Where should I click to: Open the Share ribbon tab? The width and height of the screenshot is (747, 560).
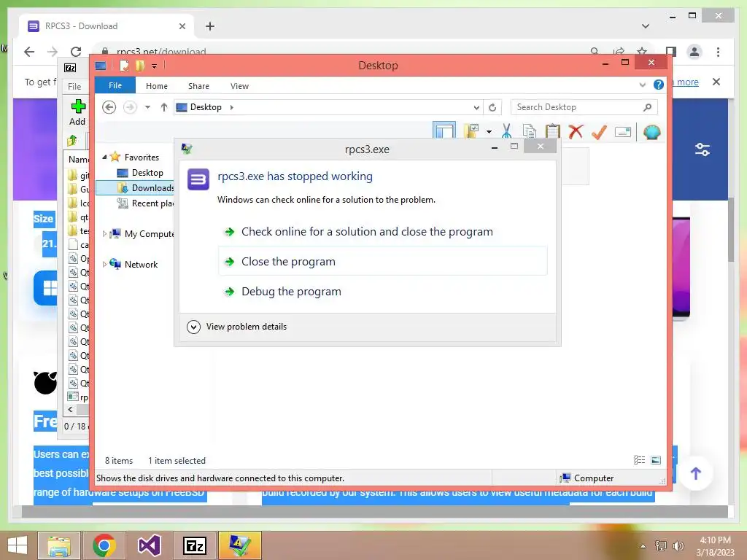[x=198, y=86]
